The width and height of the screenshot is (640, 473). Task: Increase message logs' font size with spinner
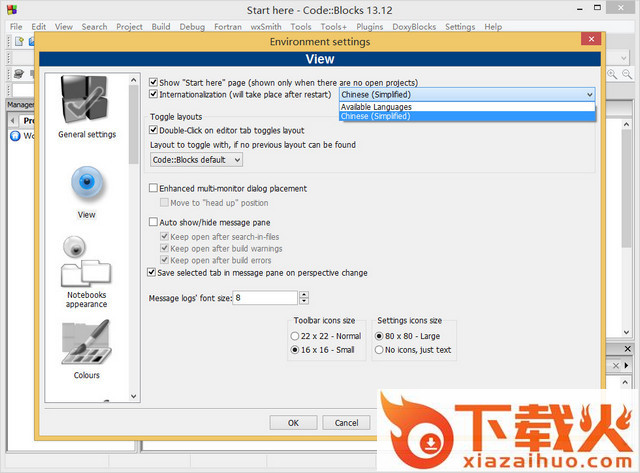coord(304,294)
